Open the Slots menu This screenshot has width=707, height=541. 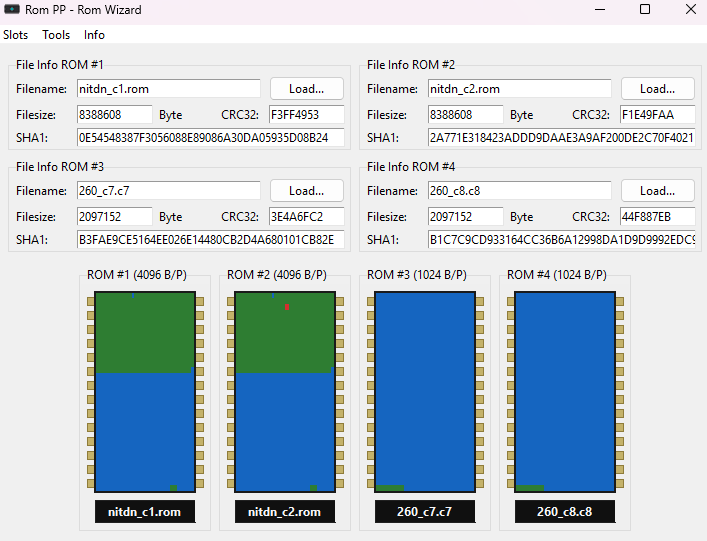(16, 35)
